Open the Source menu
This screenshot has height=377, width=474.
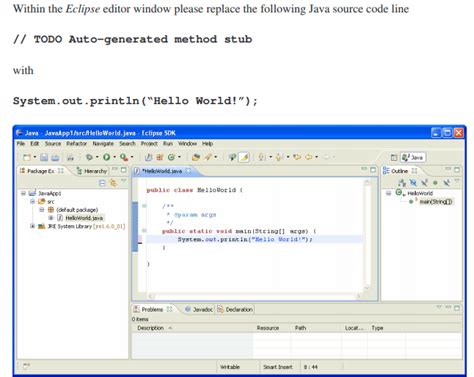(53, 144)
